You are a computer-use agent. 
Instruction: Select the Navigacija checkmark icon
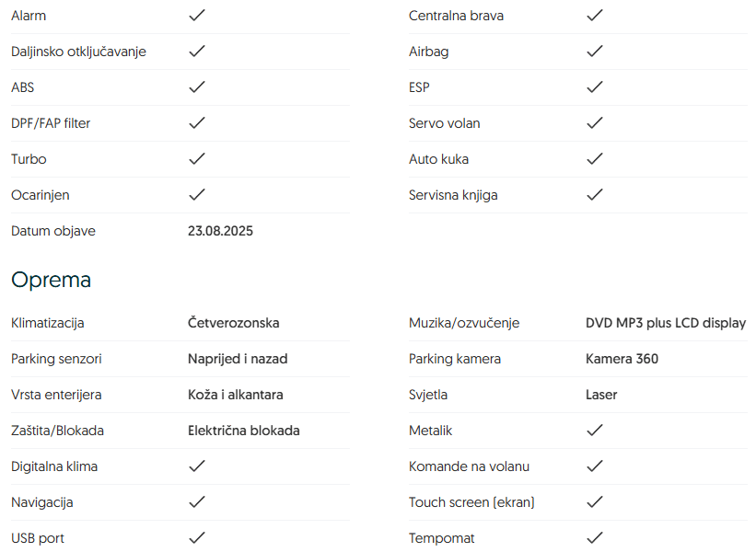click(x=196, y=502)
